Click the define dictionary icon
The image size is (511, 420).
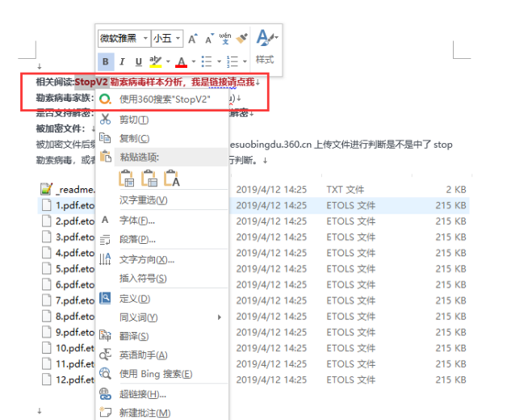click(x=105, y=298)
